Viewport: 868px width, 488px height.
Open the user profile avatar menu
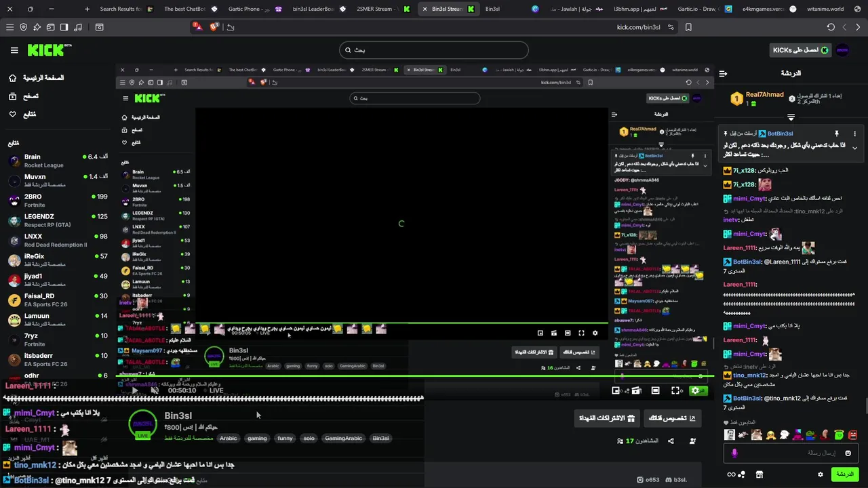pos(842,50)
